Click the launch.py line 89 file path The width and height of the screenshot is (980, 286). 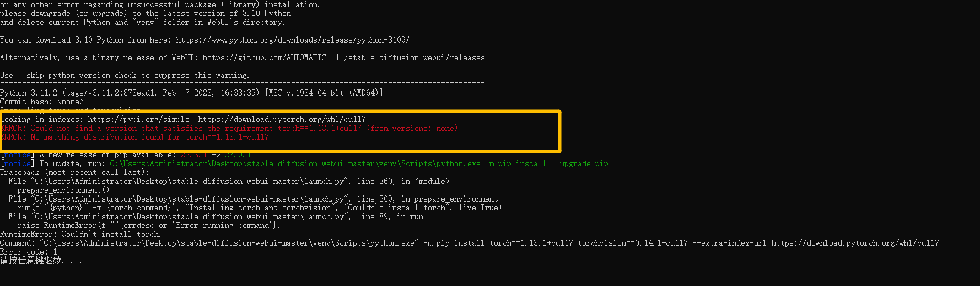click(x=190, y=216)
